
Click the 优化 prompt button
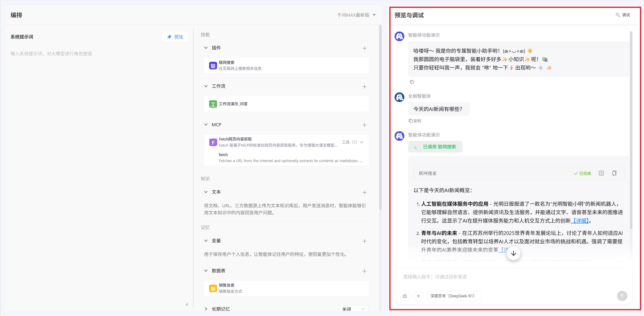point(175,37)
